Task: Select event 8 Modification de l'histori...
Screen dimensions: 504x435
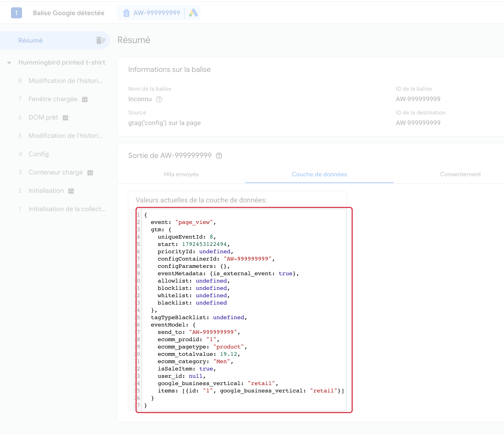Action: [x=61, y=81]
